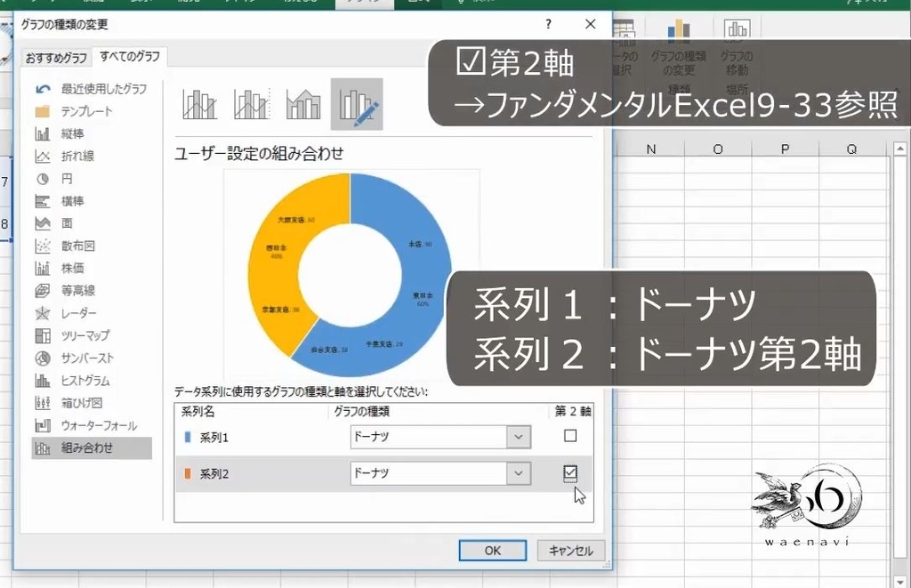Select the 系列2 row name
This screenshot has height=588, width=911.
pos(214,474)
